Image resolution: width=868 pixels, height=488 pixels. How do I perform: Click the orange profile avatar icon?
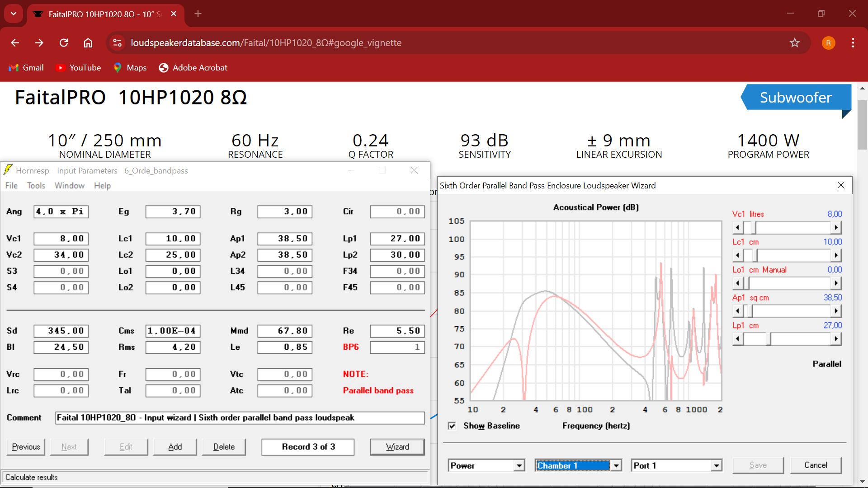(x=828, y=43)
